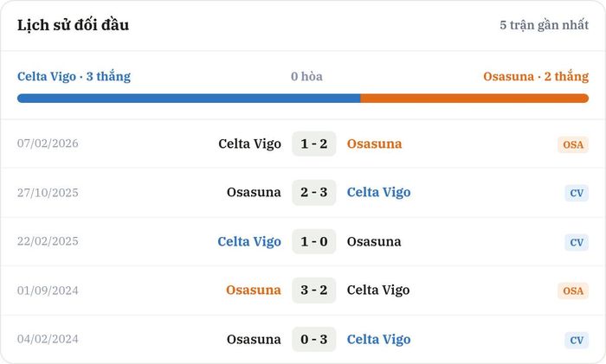Open the 0 - 3 score box
This screenshot has height=364, width=606.
(x=313, y=339)
